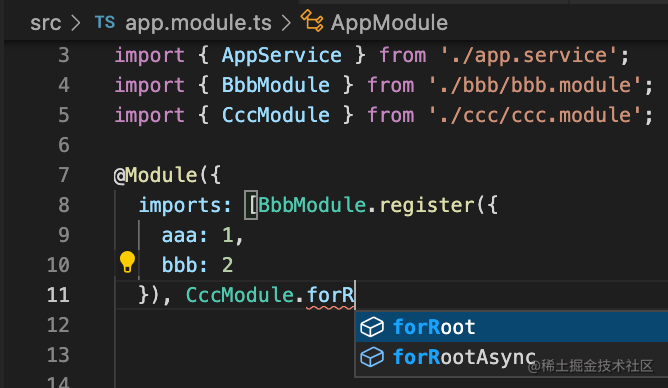Expand the chevron after src breadcrumb
Image resolution: width=668 pixels, height=388 pixels.
pyautogui.click(x=76, y=23)
